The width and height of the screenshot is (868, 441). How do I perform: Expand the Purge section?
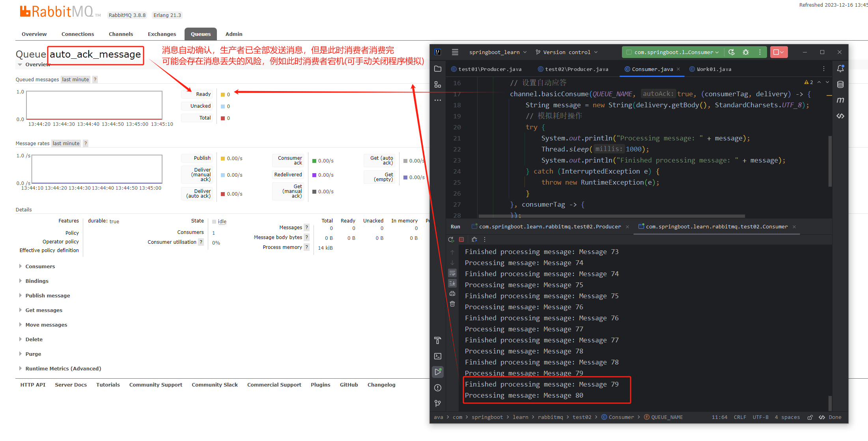click(33, 354)
